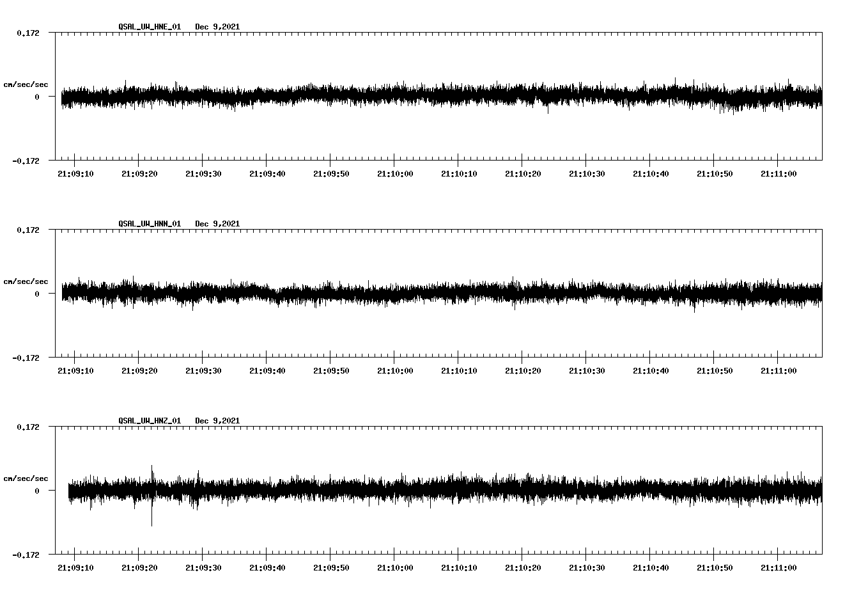The width and height of the screenshot is (868, 591).
Task: Click the 0.172 upper limit on HNE plot
Action: 27,33
